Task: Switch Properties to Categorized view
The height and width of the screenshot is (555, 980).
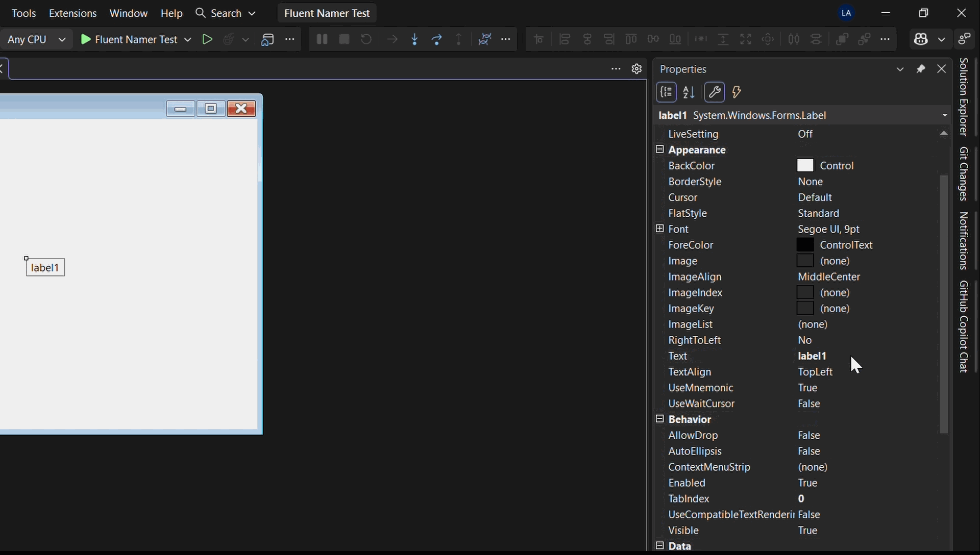Action: click(x=666, y=92)
